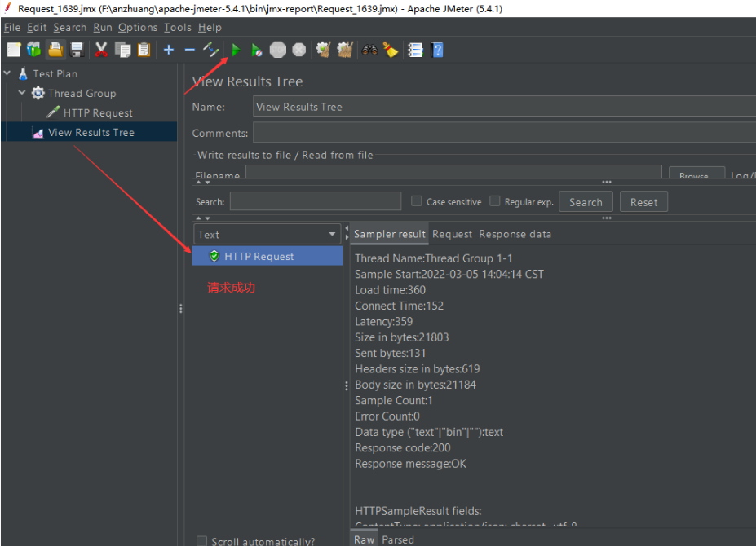Collapse all with the minus icon
This screenshot has height=546, width=756.
click(189, 50)
